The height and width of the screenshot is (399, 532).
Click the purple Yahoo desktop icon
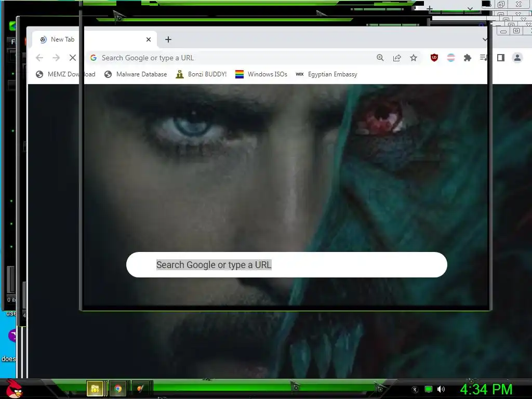pyautogui.click(x=12, y=336)
